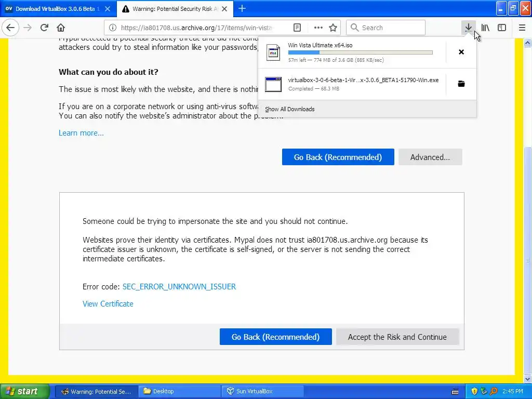Close the Warning Potential Security Risk tab
Viewport: 532px width, 399px height.
click(x=224, y=9)
